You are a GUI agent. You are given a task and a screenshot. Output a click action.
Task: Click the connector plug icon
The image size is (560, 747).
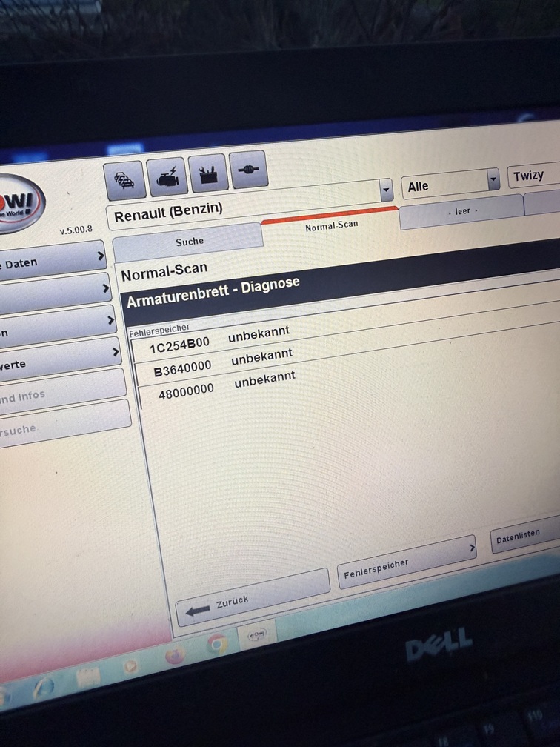click(247, 170)
